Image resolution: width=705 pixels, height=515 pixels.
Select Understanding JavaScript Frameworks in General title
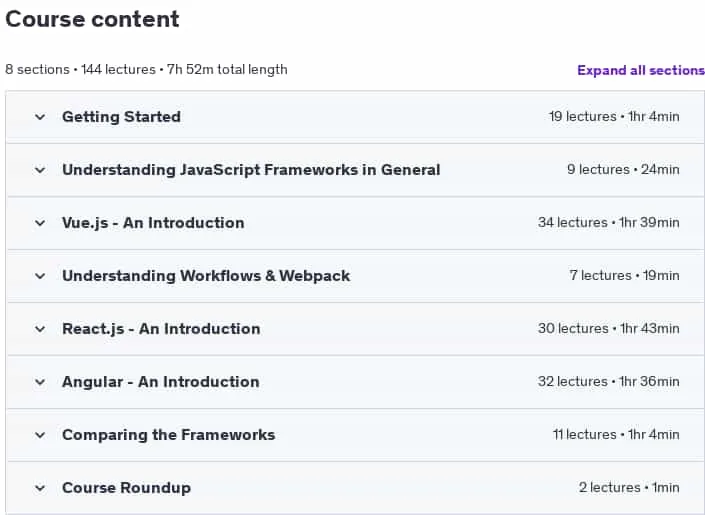click(251, 170)
